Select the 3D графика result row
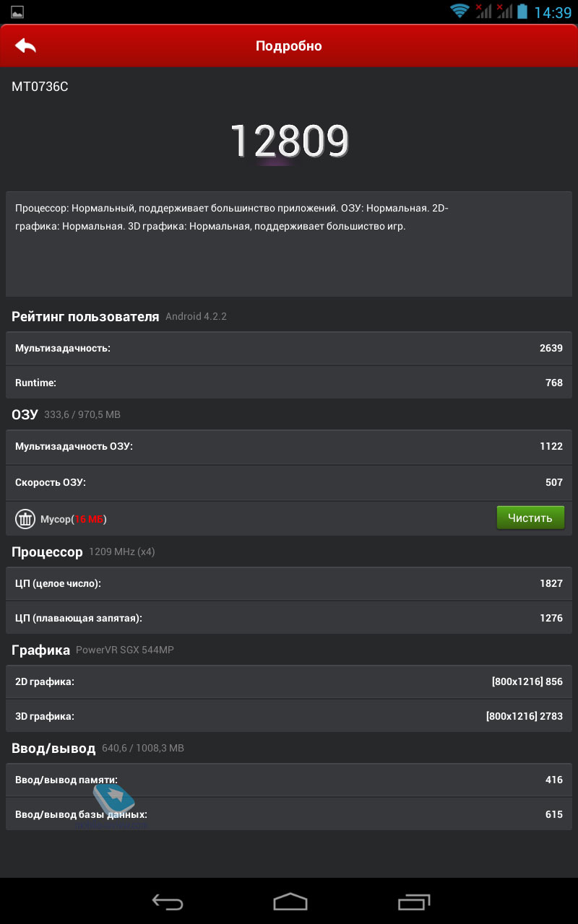Screen dimensions: 578x924 tap(289, 716)
